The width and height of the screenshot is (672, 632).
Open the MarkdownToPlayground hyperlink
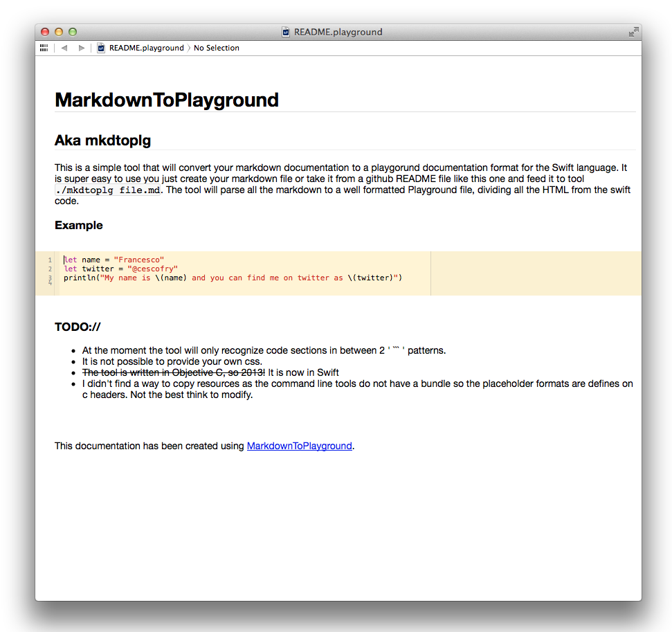tap(299, 446)
